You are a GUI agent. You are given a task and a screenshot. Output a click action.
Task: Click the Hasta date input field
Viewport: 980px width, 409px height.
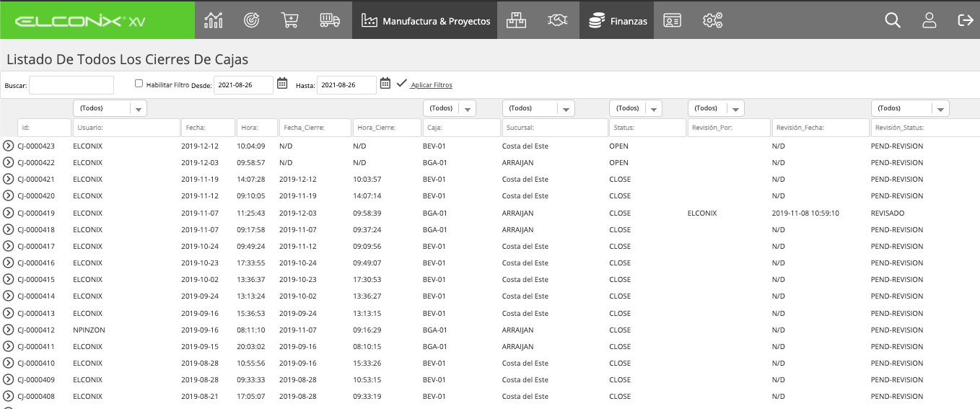[x=346, y=85]
